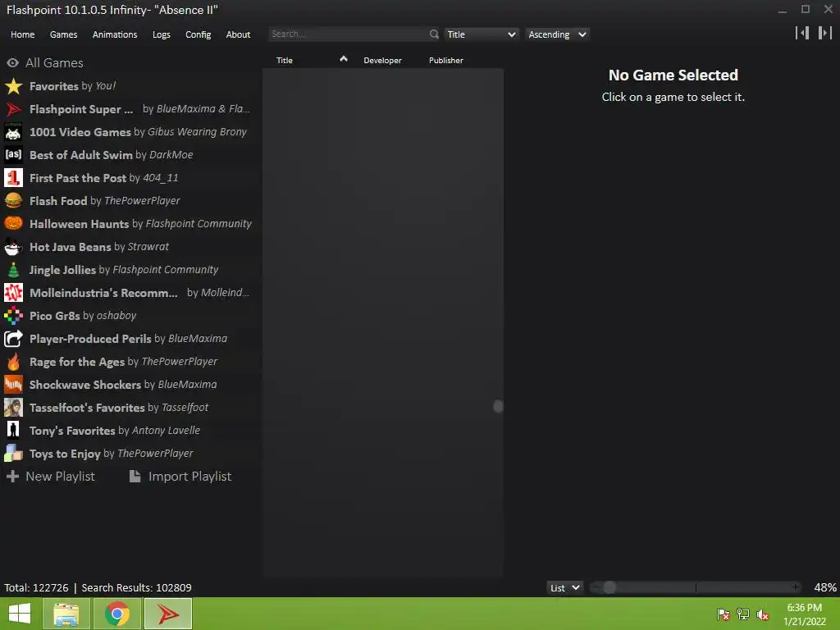Open File Explorer from the taskbar
Screen dimensions: 840x630
click(x=66, y=614)
